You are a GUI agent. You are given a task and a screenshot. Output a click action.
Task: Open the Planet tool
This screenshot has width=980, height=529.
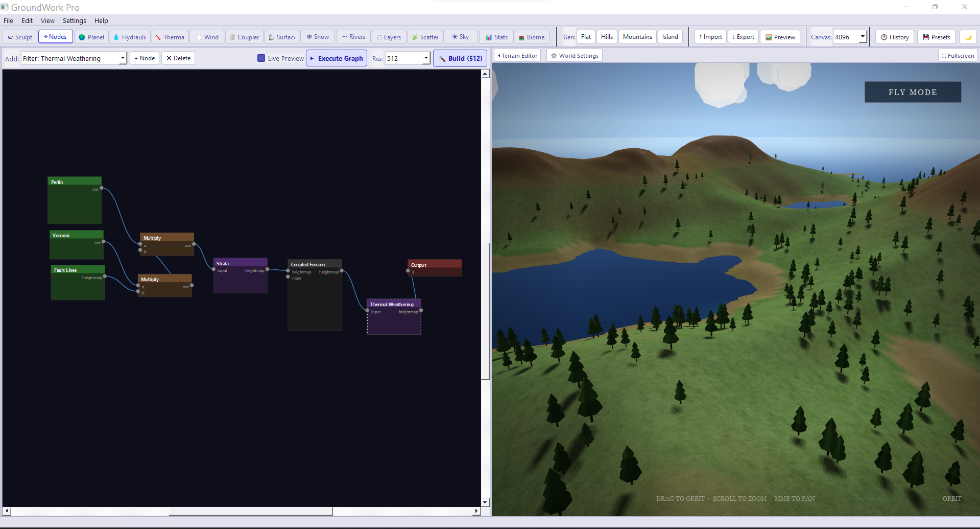click(x=91, y=37)
